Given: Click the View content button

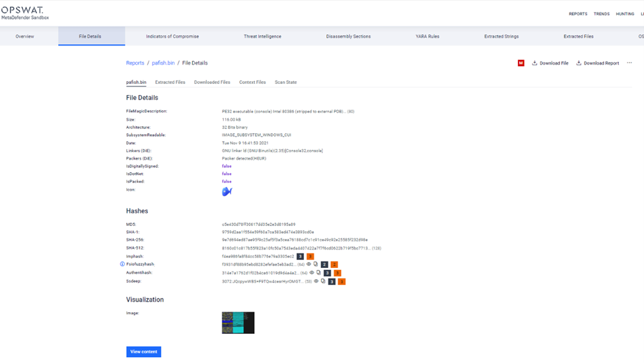Looking at the screenshot, I should click(143, 352).
